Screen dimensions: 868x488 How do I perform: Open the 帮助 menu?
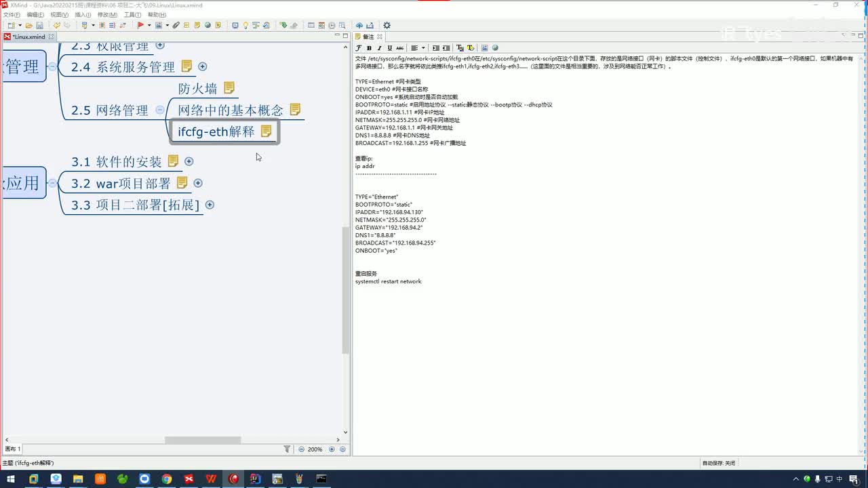[157, 15]
